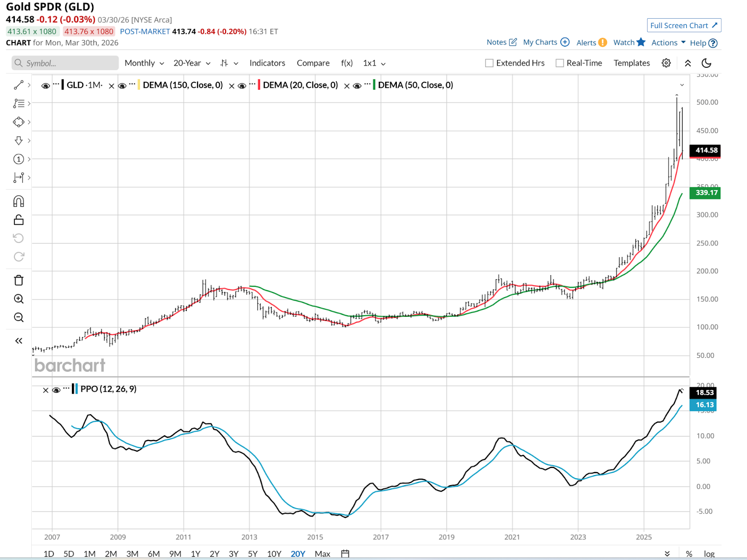Add GLD to Watch list
This screenshot has width=747, height=560.
(629, 42)
